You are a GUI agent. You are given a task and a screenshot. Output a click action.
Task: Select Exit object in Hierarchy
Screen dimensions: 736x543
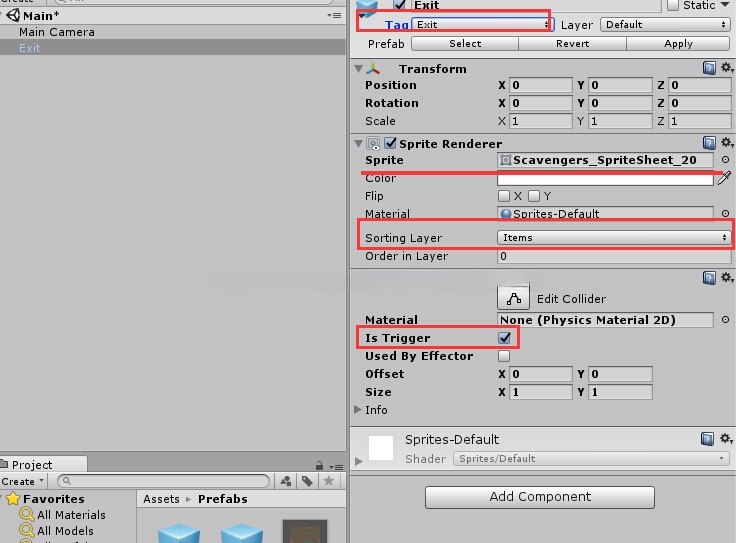coord(29,48)
